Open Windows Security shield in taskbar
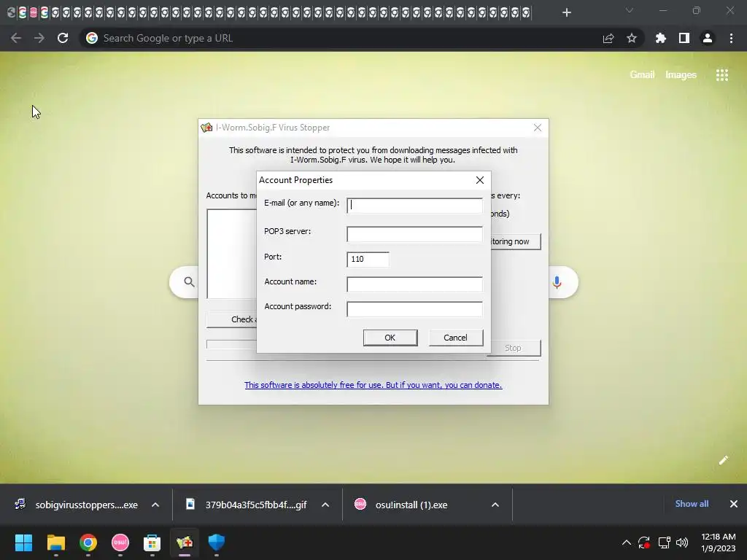This screenshot has height=560, width=747. pos(216,542)
